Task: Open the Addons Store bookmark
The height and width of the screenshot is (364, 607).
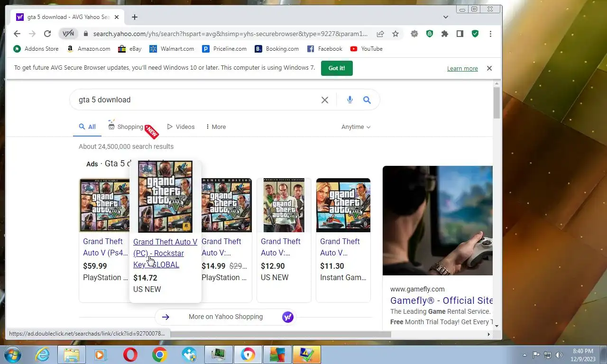Action: tap(36, 49)
